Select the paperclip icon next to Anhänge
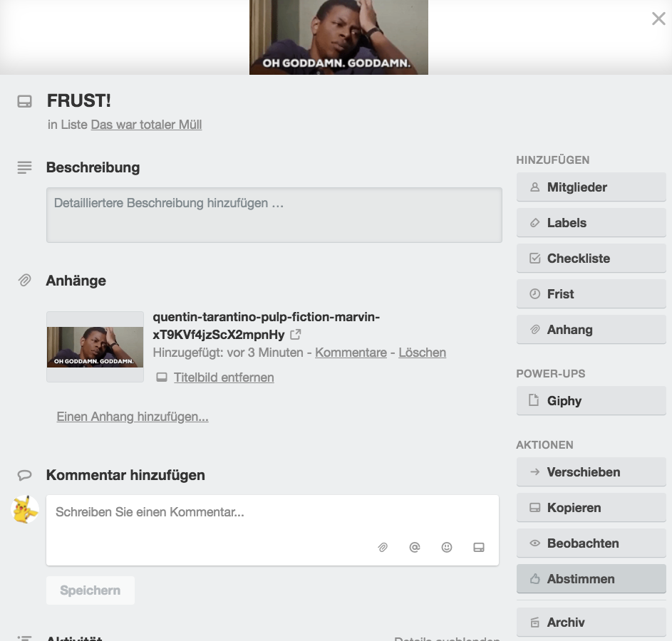 (24, 280)
